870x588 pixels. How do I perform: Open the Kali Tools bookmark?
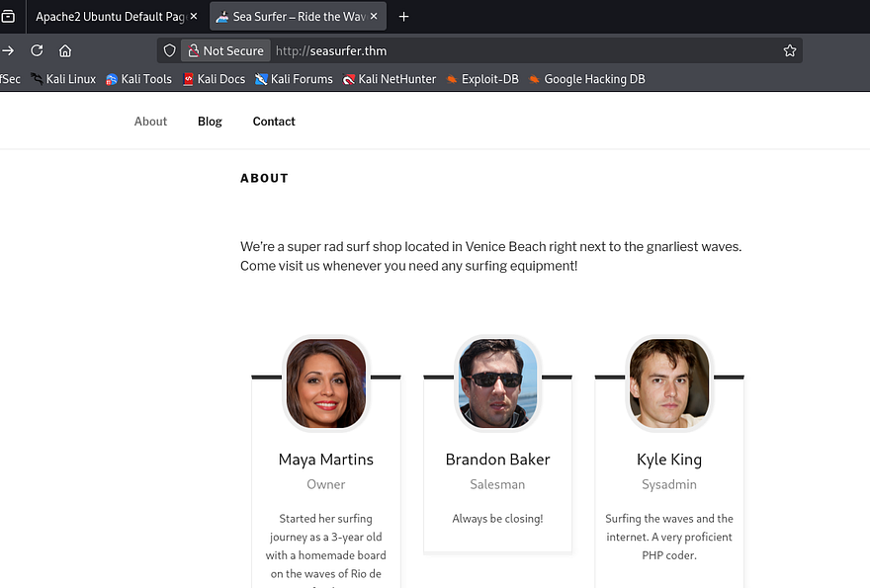(x=138, y=79)
